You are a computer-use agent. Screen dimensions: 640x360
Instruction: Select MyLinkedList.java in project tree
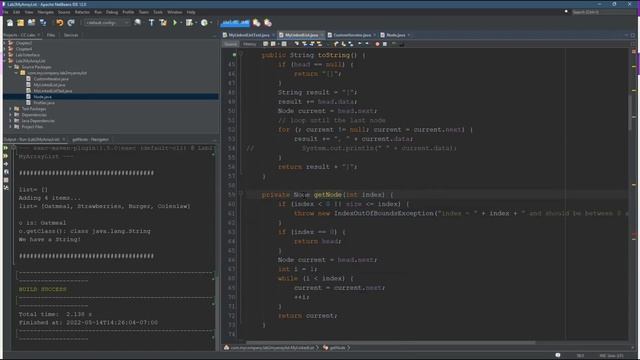pyautogui.click(x=49, y=85)
